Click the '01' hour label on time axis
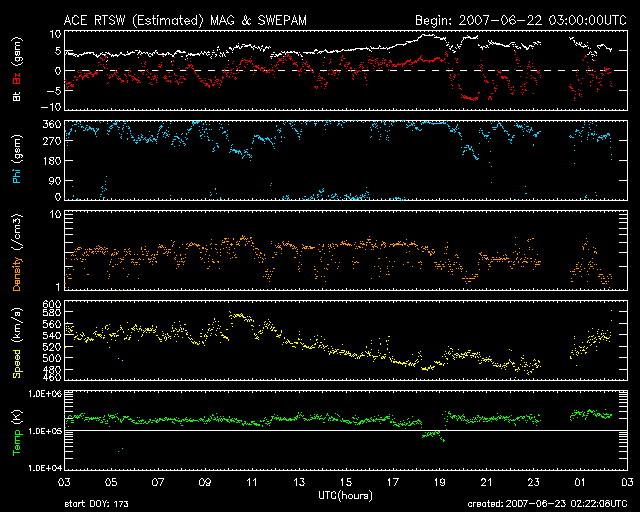This screenshot has height=512, width=640. pos(580,483)
